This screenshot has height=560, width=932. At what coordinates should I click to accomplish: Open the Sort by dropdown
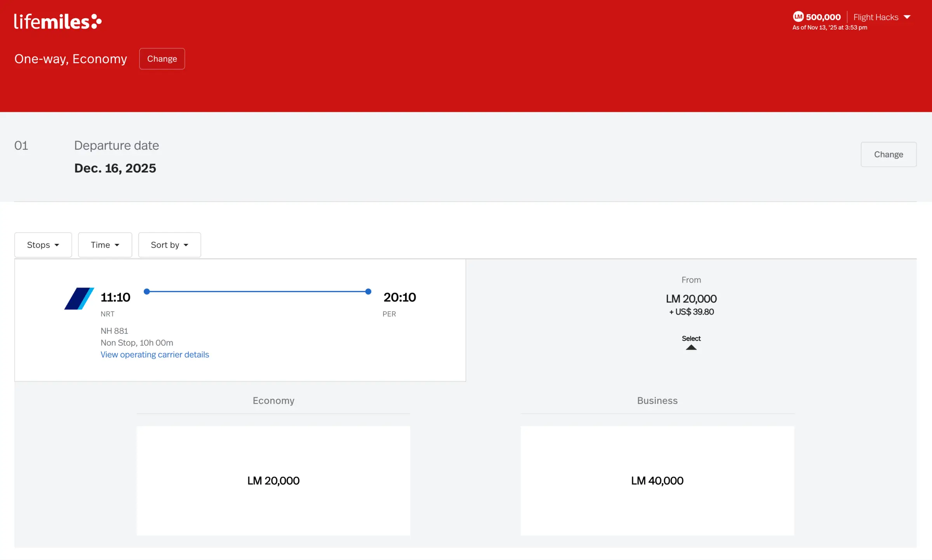pyautogui.click(x=169, y=245)
